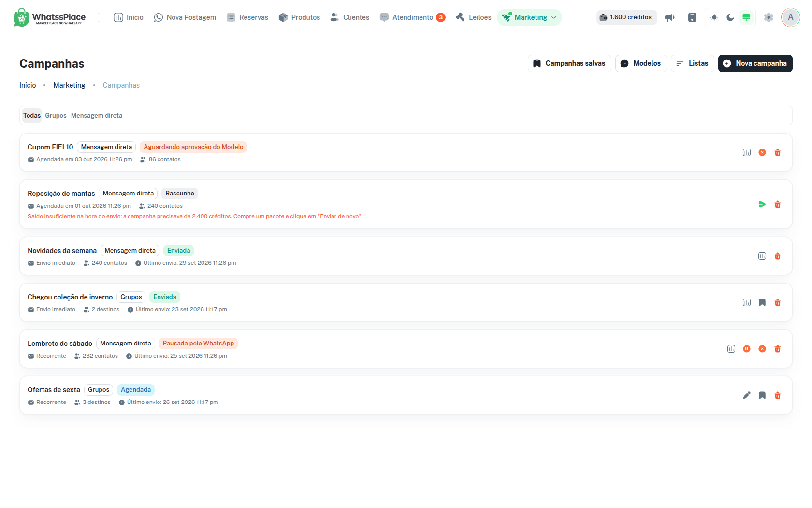Click the Nova campanha button
The height and width of the screenshot is (508, 812).
pos(755,63)
